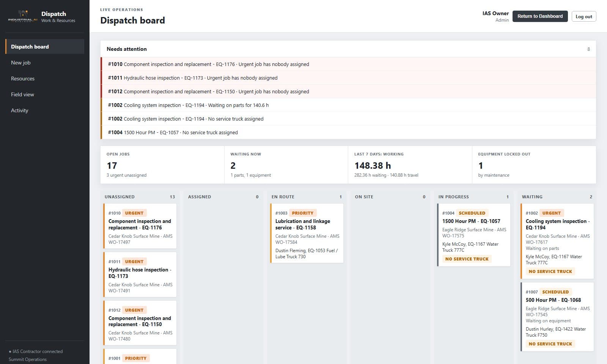Go to Resources in sidebar
The image size is (607, 364).
coord(45,78)
